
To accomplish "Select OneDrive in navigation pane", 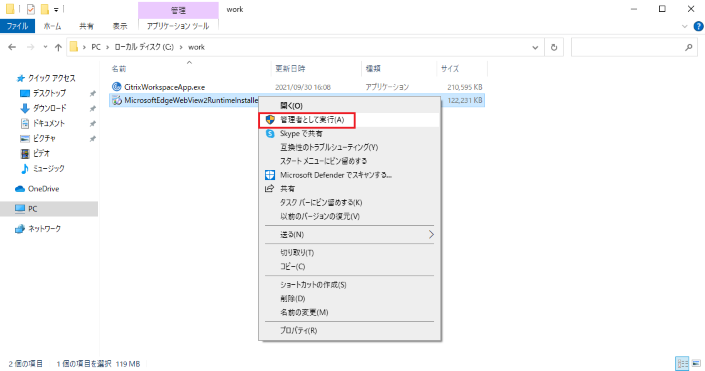I will 43,189.
